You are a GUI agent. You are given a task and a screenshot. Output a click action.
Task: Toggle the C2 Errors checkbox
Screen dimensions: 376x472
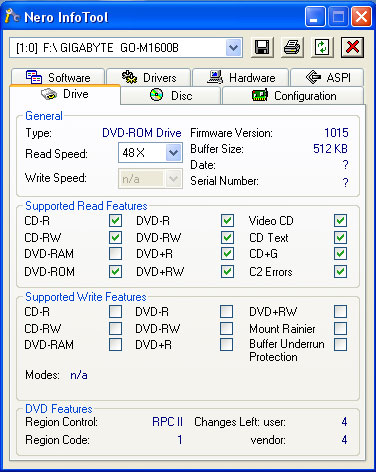340,271
